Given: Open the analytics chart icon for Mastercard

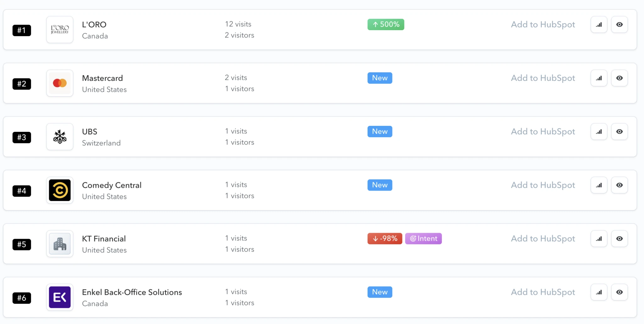Looking at the screenshot, I should (x=599, y=78).
